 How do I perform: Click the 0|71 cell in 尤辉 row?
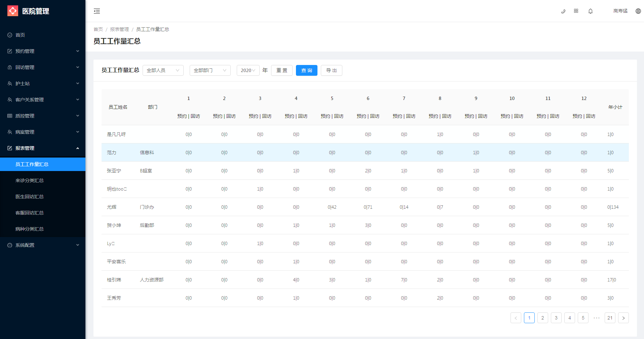pos(368,207)
